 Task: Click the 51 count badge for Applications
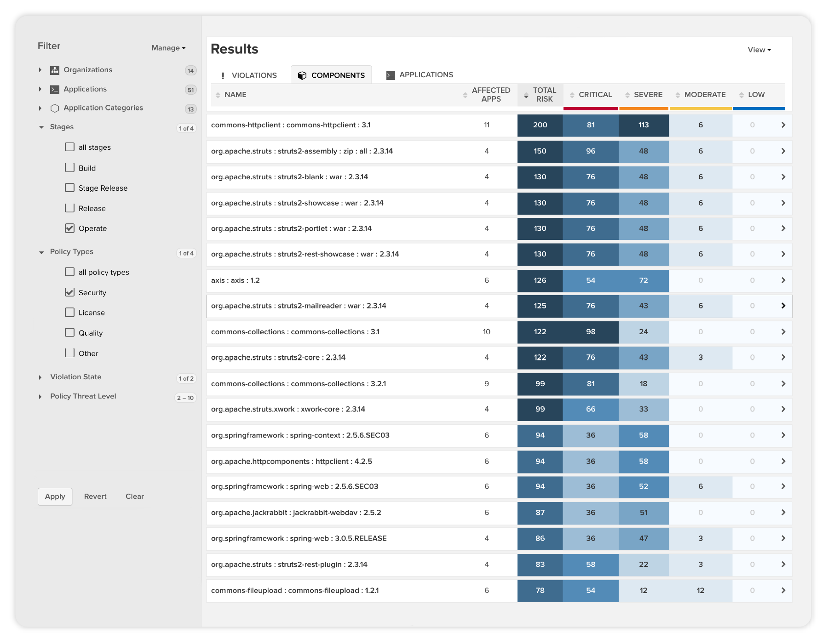190,90
